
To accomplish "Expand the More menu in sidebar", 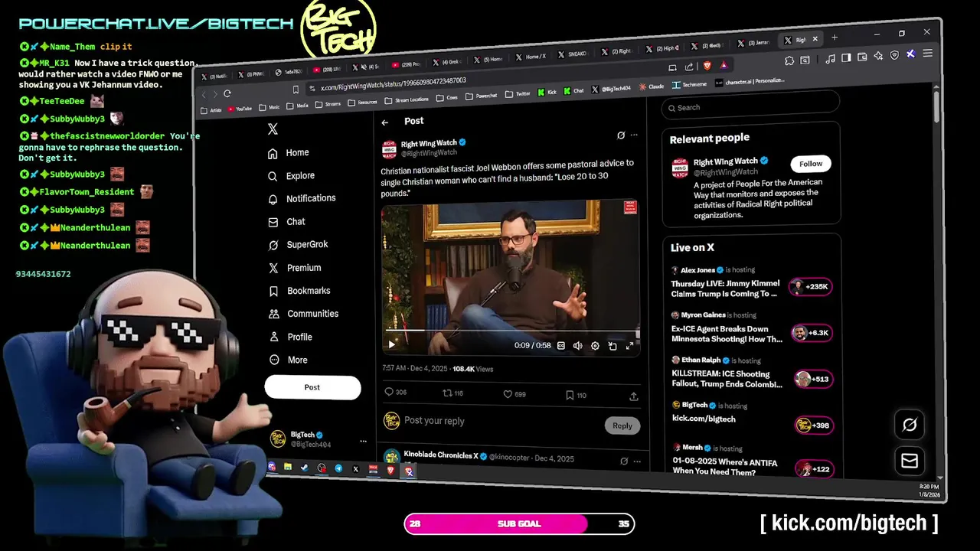I will click(288, 360).
